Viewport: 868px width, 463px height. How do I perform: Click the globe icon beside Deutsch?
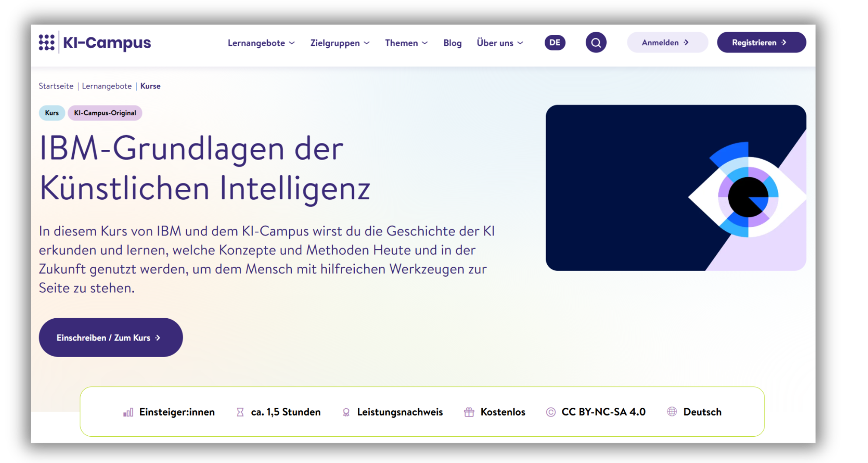pos(672,411)
